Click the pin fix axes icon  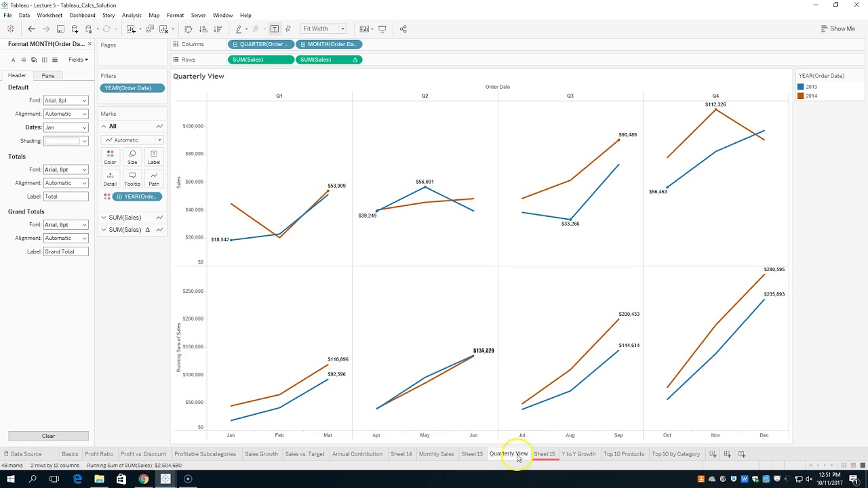click(x=288, y=29)
